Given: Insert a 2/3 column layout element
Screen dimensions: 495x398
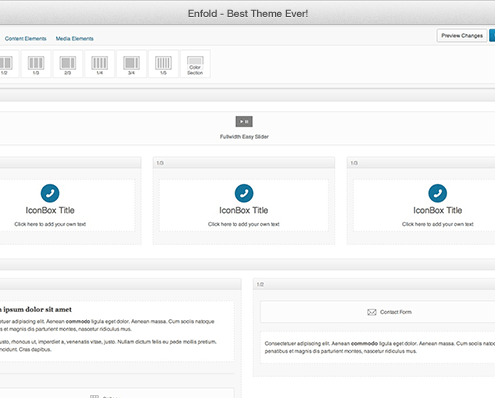Looking at the screenshot, I should [68, 64].
